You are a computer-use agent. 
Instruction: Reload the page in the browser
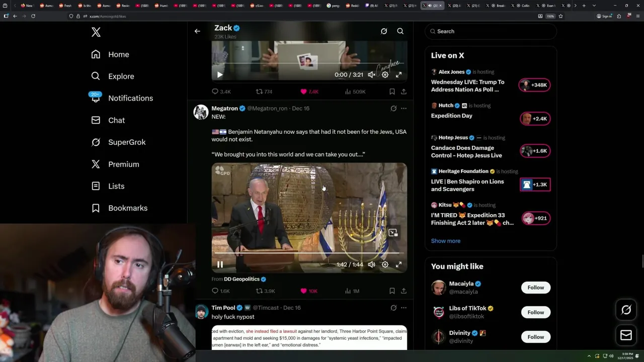pos(33,16)
